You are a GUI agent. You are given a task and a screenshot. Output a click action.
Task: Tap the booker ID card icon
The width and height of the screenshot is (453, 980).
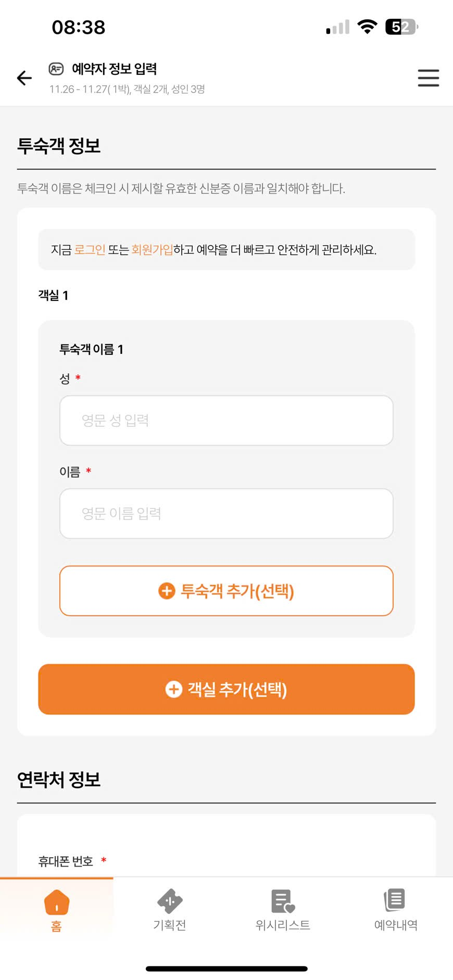56,69
